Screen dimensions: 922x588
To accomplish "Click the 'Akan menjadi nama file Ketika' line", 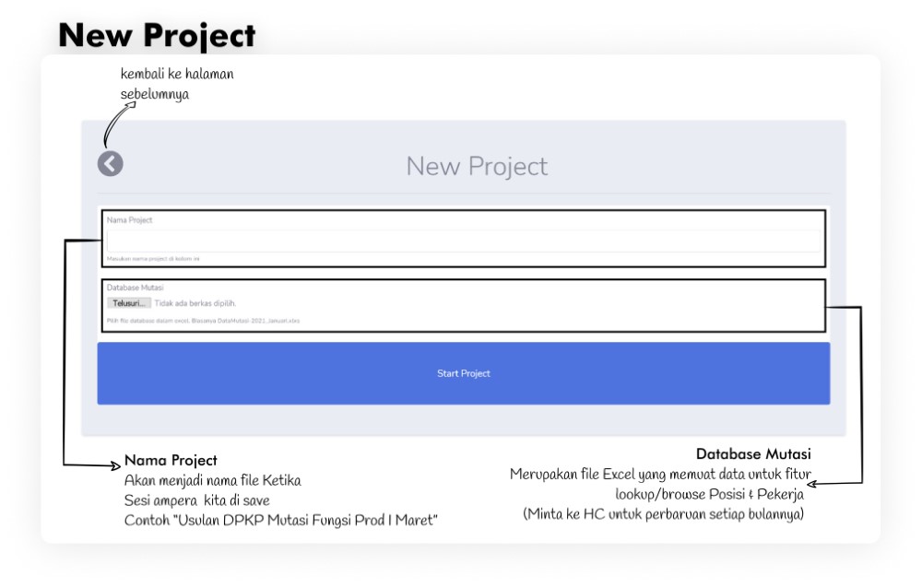I will tap(213, 480).
